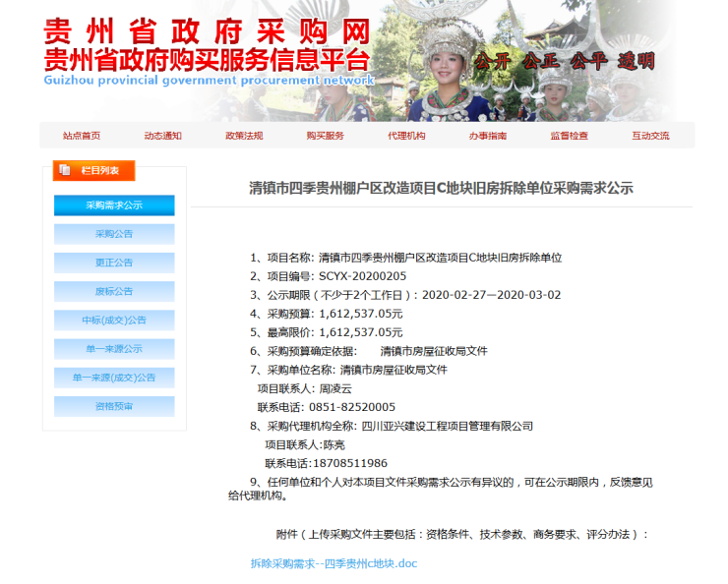Image resolution: width=728 pixels, height=584 pixels.
Task: Click the Guizhou provincial government procurement network subtitle
Action: 209,81
